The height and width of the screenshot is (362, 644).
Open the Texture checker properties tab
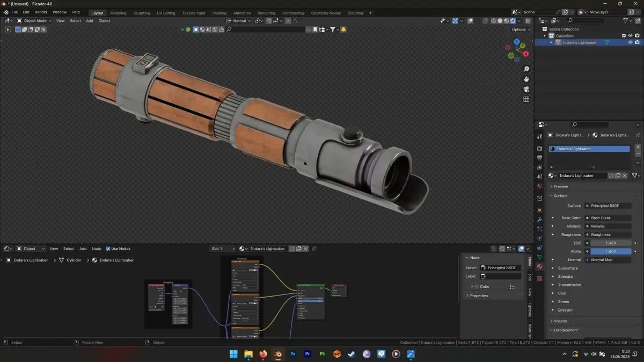(539, 278)
